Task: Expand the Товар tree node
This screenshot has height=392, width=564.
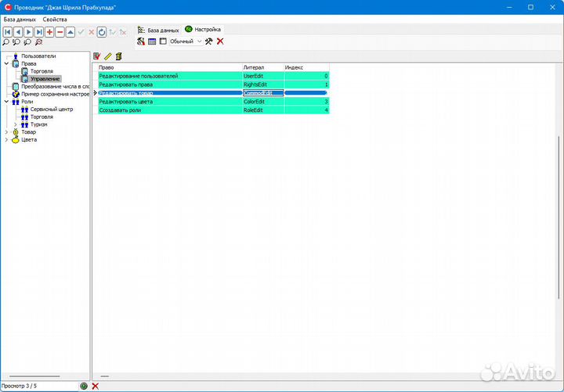Action: pos(6,132)
